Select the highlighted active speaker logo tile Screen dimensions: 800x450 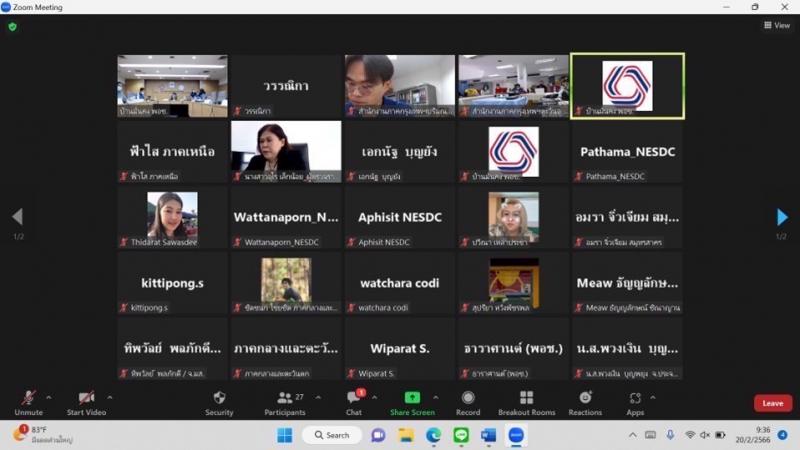point(628,86)
